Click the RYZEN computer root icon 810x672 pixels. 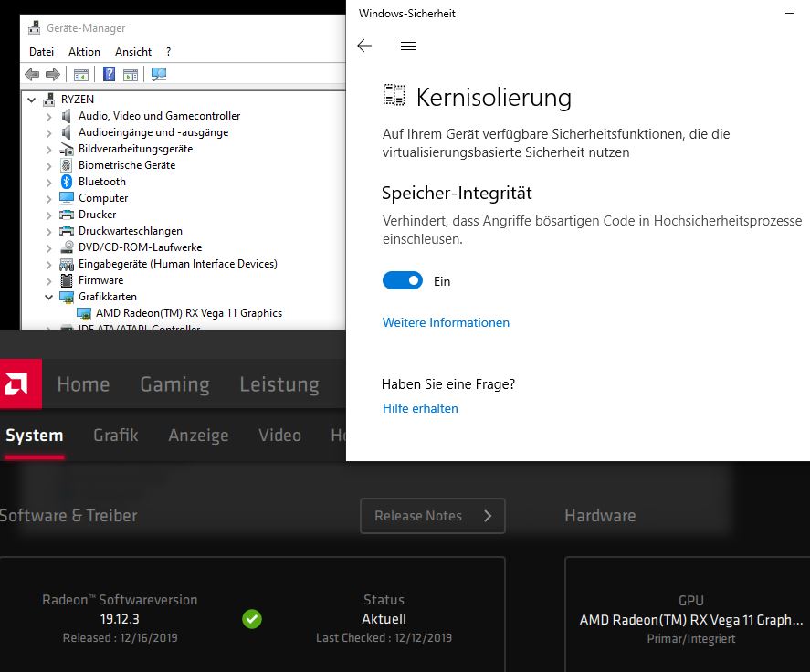click(x=49, y=100)
